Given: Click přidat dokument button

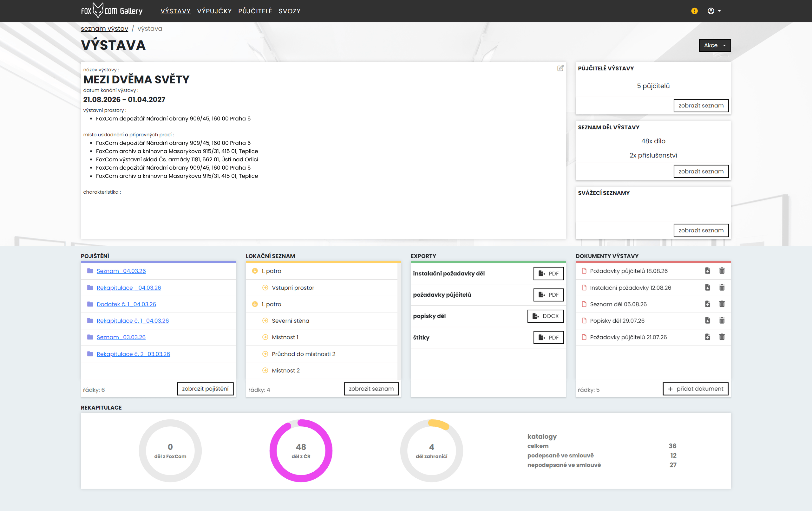Looking at the screenshot, I should [695, 389].
